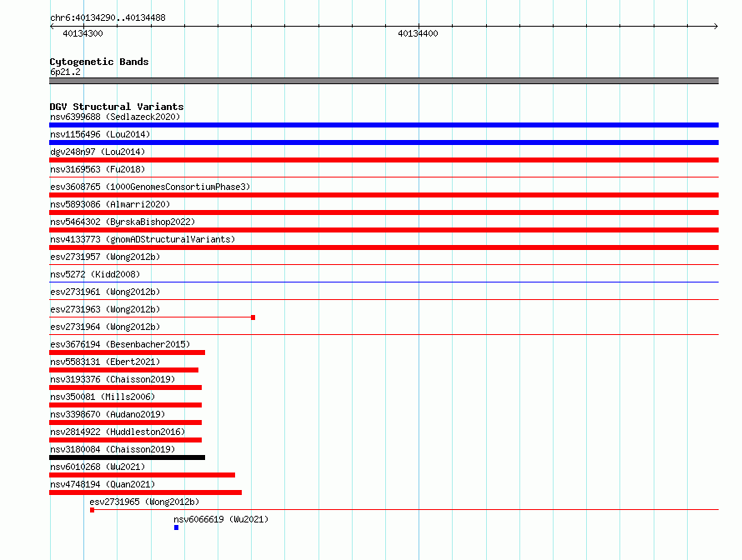
Task: Click esv3676194 (Besenbacher2015) label
Action: [x=120, y=344]
